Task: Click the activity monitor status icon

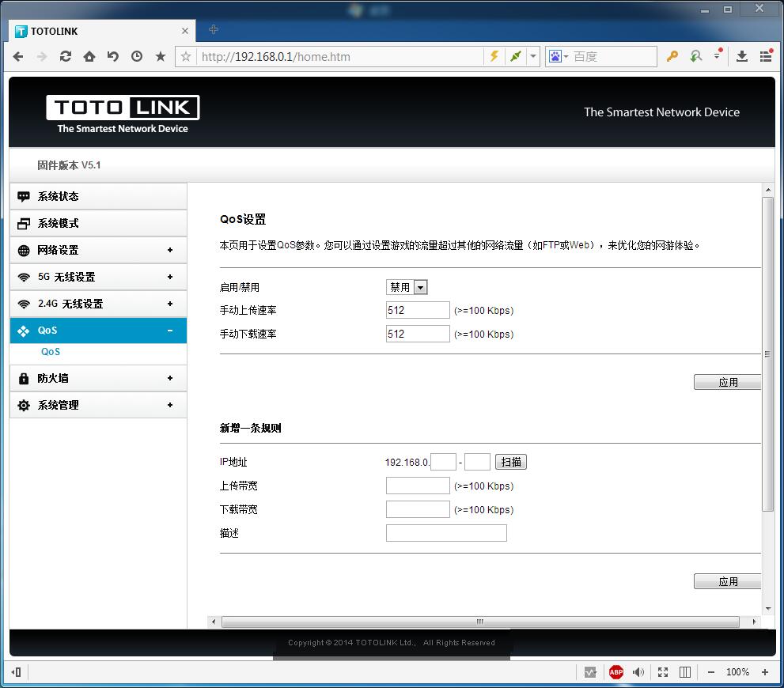Action: [x=590, y=672]
